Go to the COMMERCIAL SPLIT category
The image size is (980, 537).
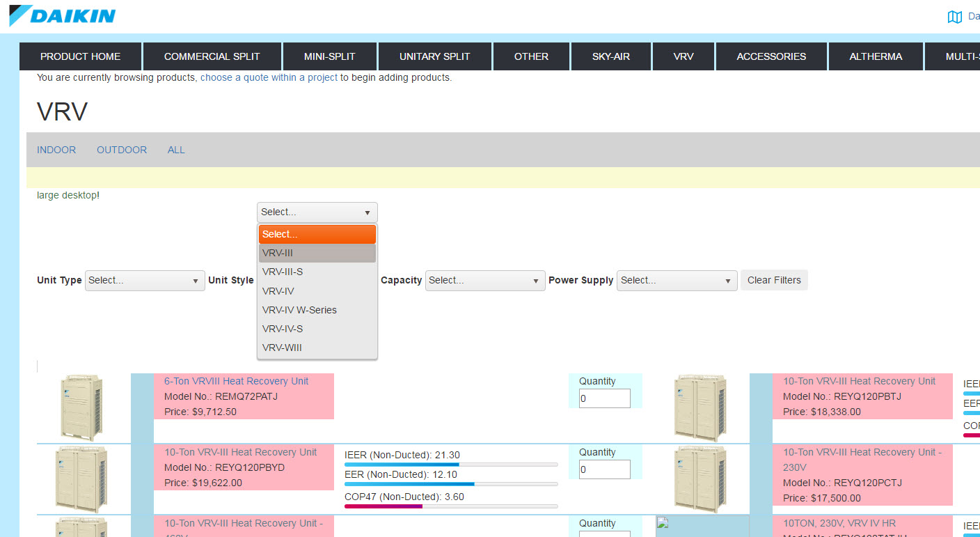click(x=212, y=56)
